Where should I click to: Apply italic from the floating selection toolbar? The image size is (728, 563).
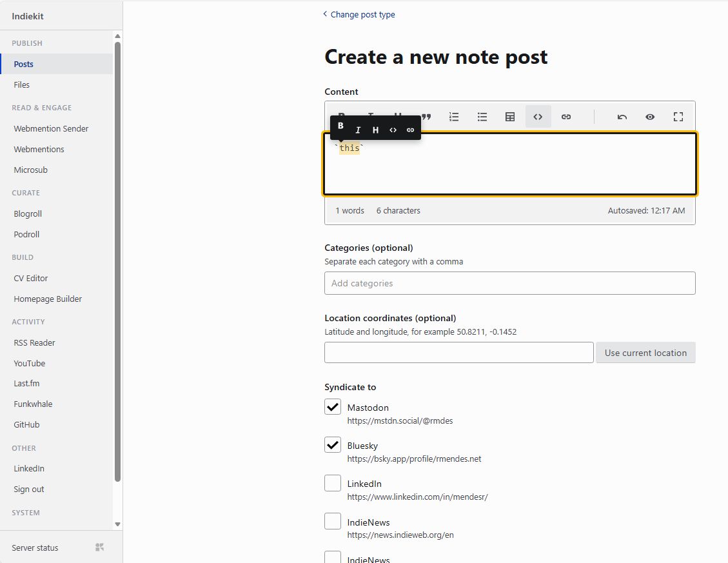click(x=358, y=130)
